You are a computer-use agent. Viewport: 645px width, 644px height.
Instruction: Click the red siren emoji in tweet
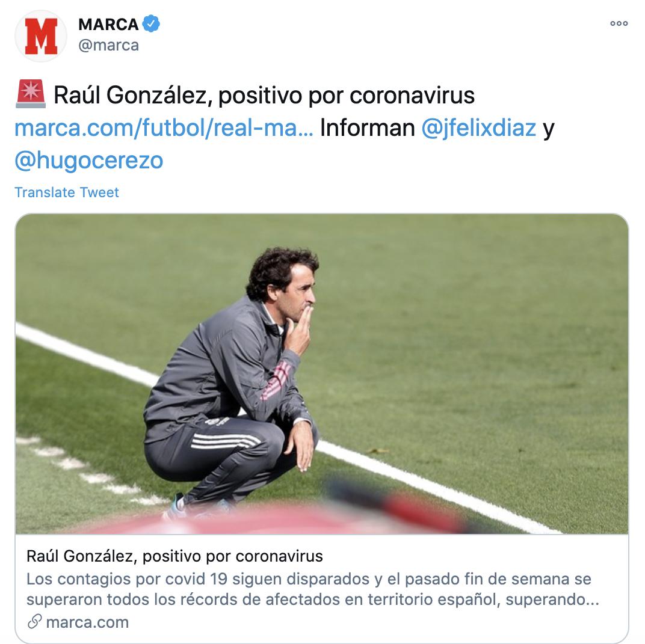click(31, 94)
